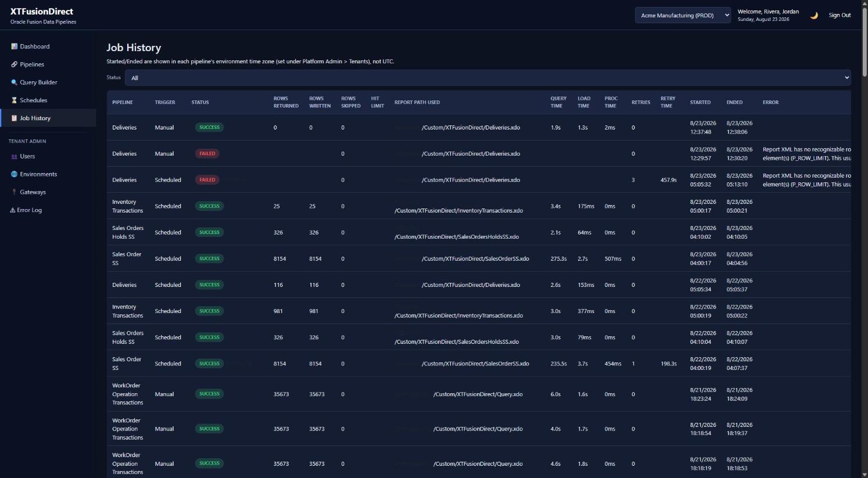Toggle dark mode with the moon icon
The image size is (868, 478).
click(x=814, y=16)
